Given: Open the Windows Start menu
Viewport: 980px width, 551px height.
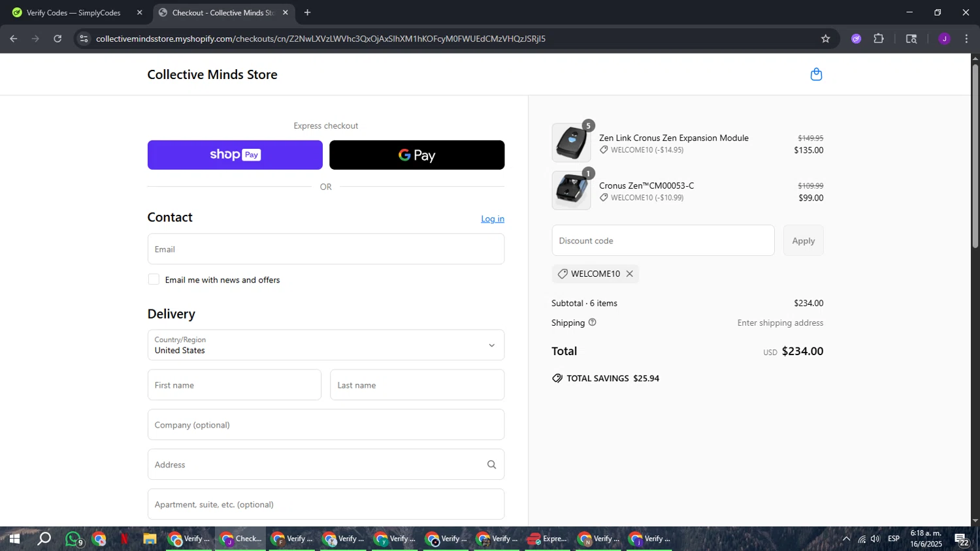Looking at the screenshot, I should pyautogui.click(x=14, y=539).
